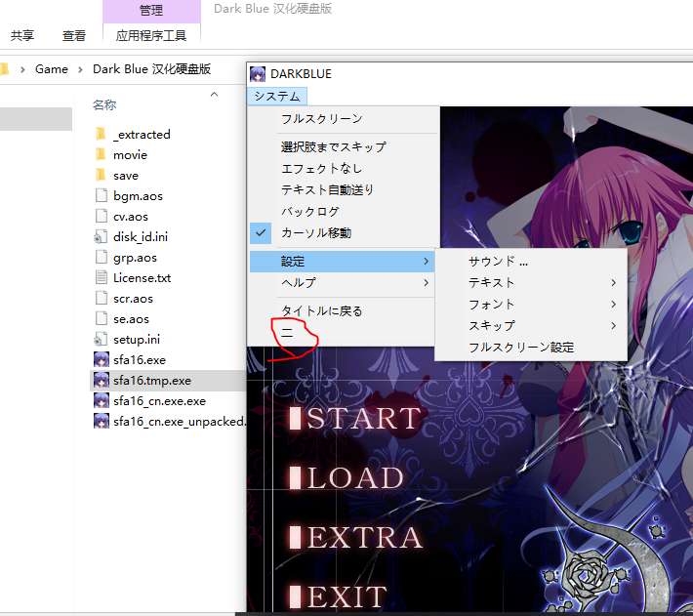
Task: Click the LOAD button on title screen
Action: point(346,477)
